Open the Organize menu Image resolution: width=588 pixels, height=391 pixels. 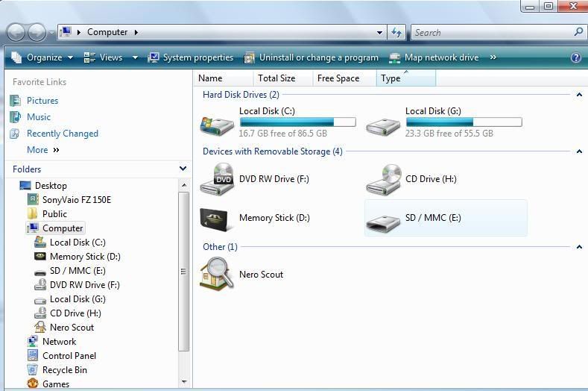pyautogui.click(x=43, y=57)
